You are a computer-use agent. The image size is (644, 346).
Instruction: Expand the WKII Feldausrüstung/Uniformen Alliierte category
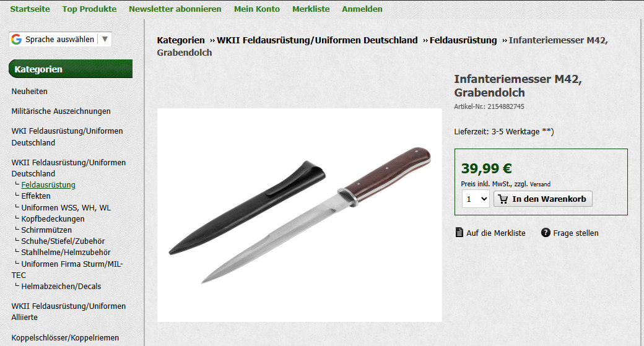click(x=69, y=311)
